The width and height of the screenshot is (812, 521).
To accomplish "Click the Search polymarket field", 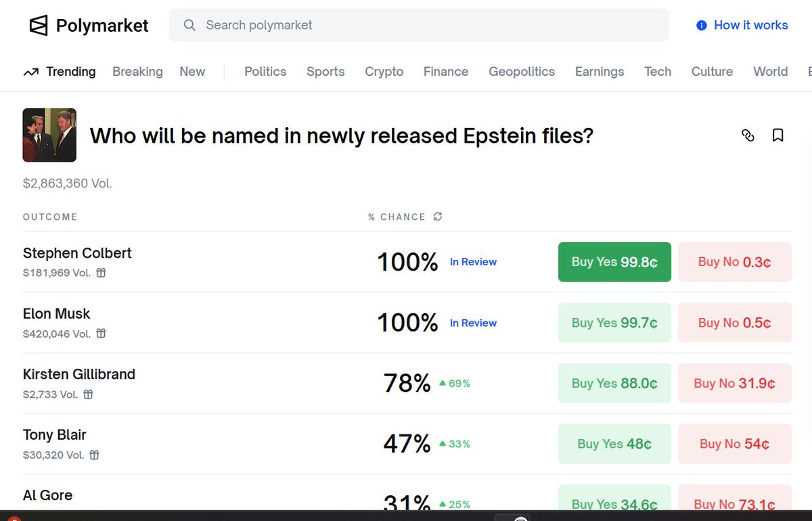I will [x=419, y=25].
